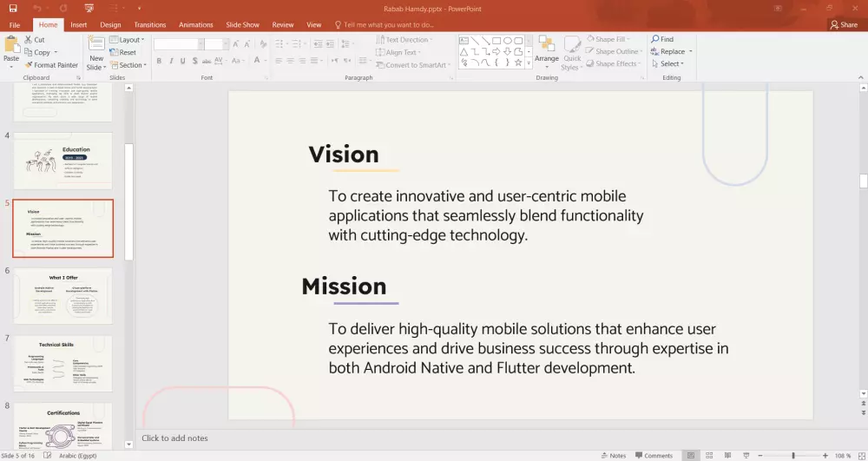
Task: Redo the last action
Action: 63,9
